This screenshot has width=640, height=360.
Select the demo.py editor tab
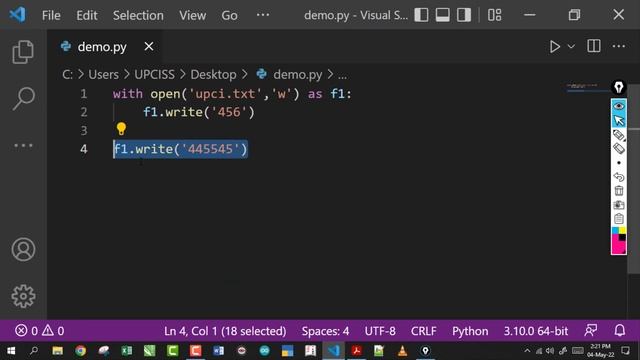click(102, 47)
